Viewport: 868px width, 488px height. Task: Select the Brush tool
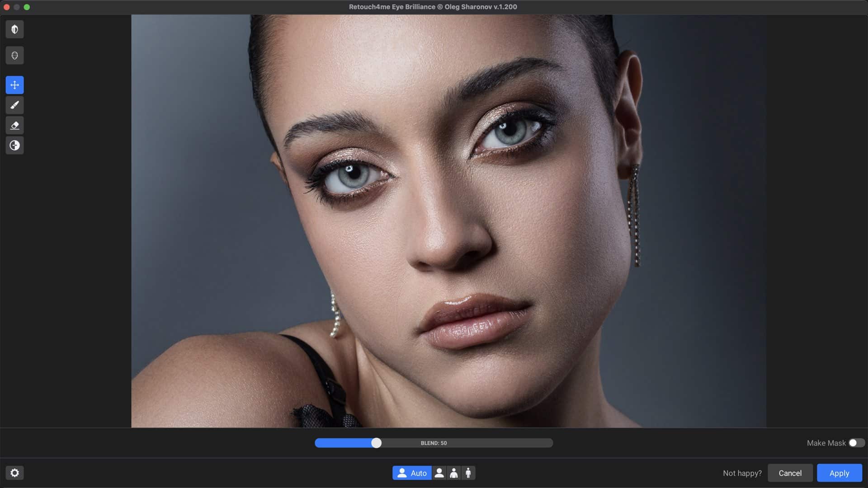(14, 105)
